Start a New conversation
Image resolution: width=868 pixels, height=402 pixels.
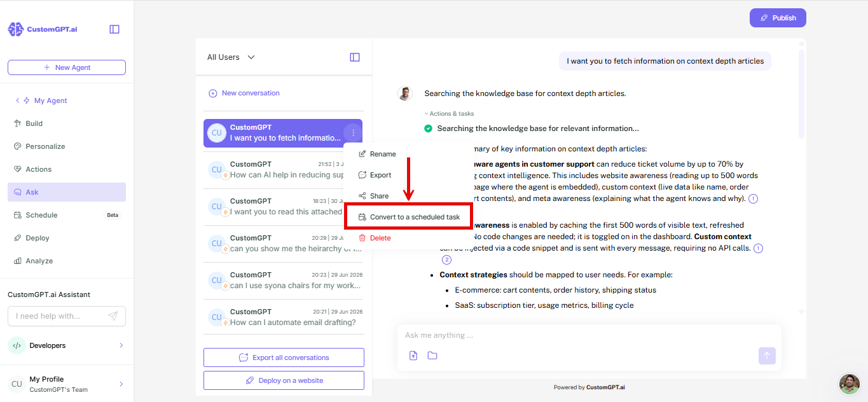pos(244,93)
